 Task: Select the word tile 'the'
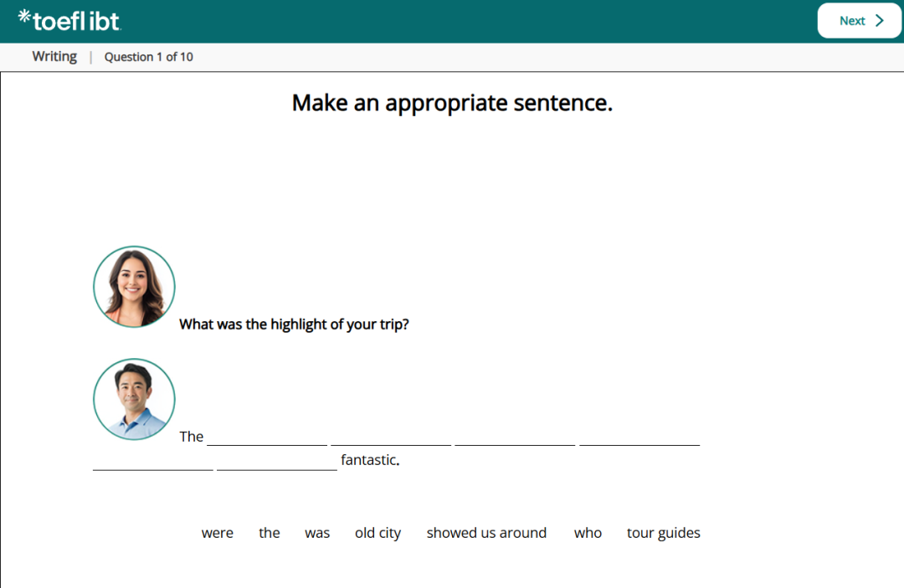[269, 533]
